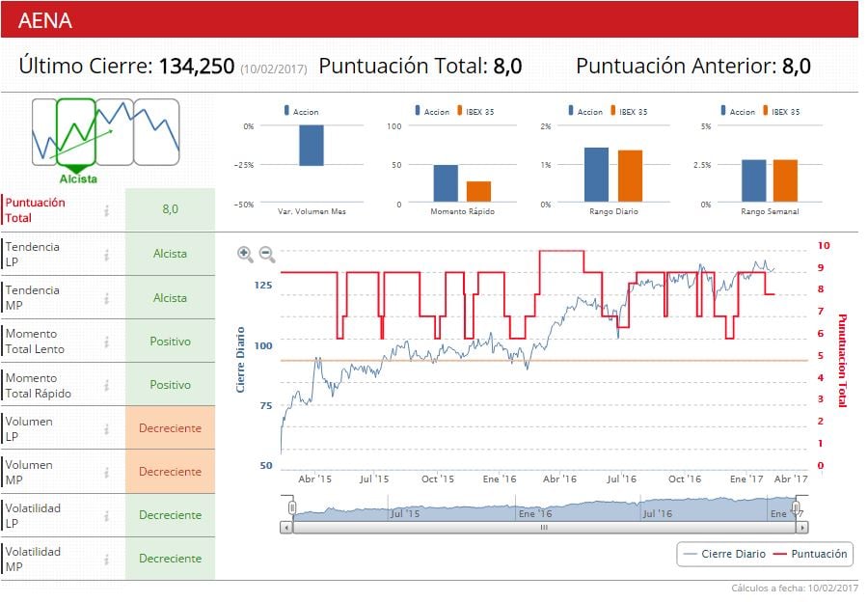Click the Puntuacion Total red axis title
The image size is (868, 602).
[x=842, y=361]
